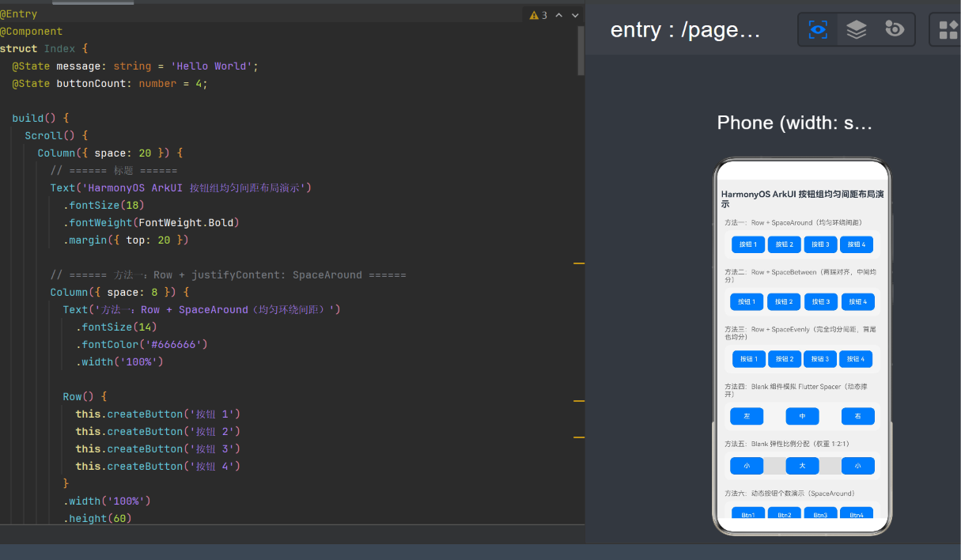
Task: Click the '方法一: Row + SpaceAround' label in preview
Action: point(793,223)
